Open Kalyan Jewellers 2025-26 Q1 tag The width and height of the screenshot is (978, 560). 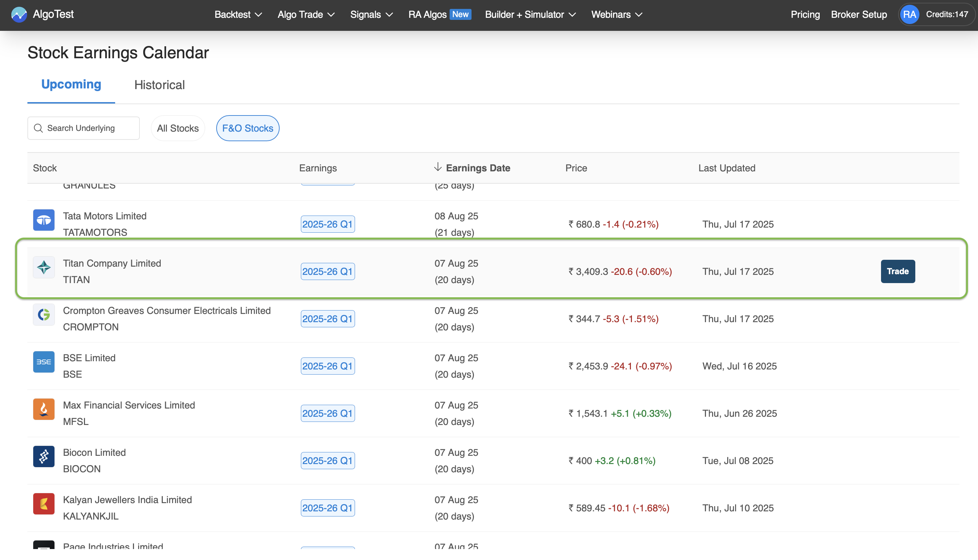coord(327,508)
